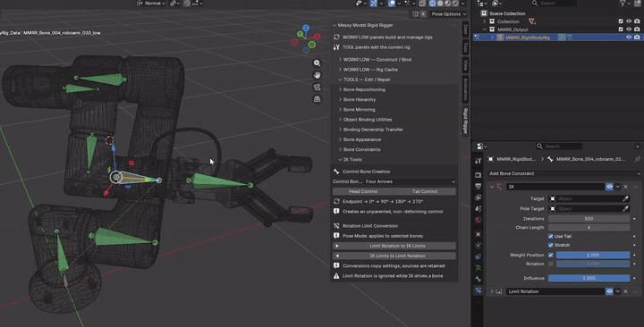
Task: Remove the Limit Rotation constraint with X
Action: pos(625,291)
